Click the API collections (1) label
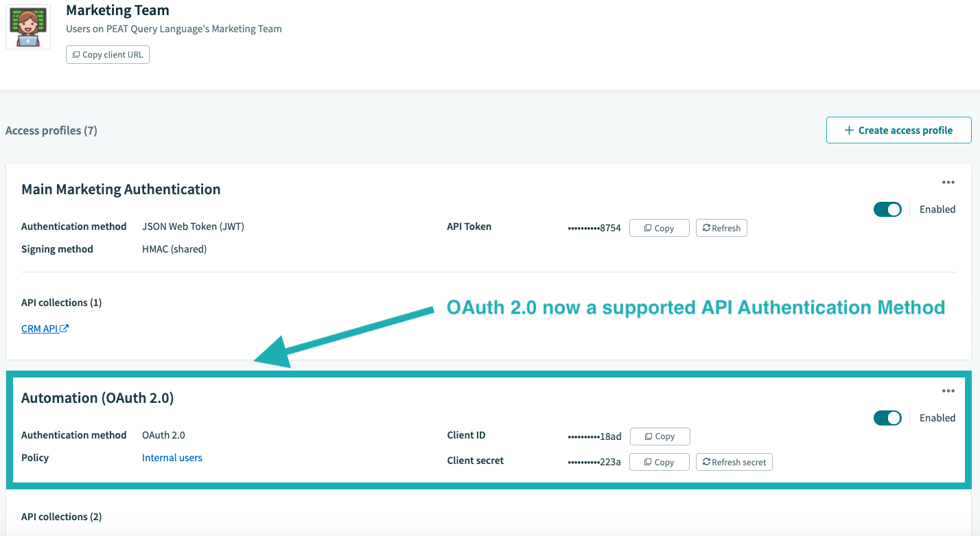Viewport: 980px width, 536px height. [62, 303]
